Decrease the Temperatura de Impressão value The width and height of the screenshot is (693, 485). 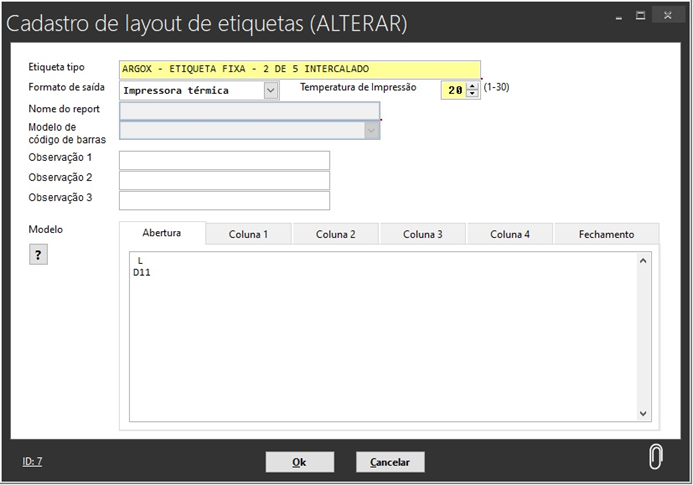coord(472,94)
